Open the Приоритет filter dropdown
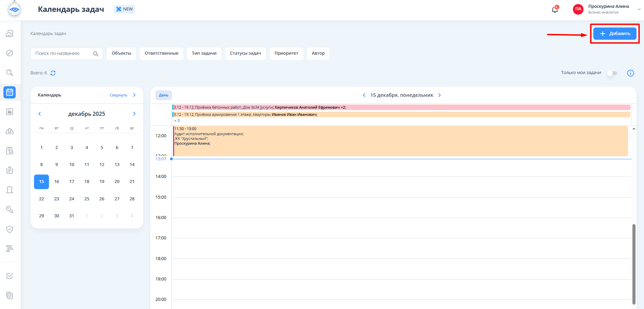Viewport: 644px width, 309px height. [286, 53]
